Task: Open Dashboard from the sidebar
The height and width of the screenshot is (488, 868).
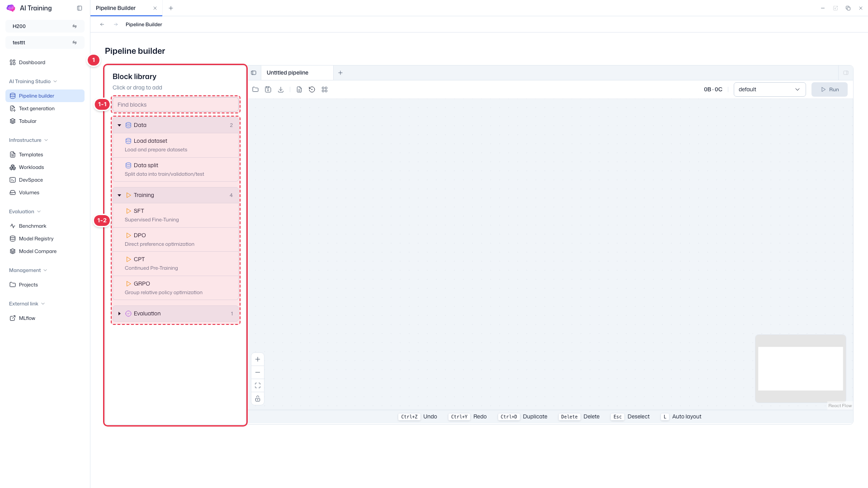Action: click(x=45, y=62)
